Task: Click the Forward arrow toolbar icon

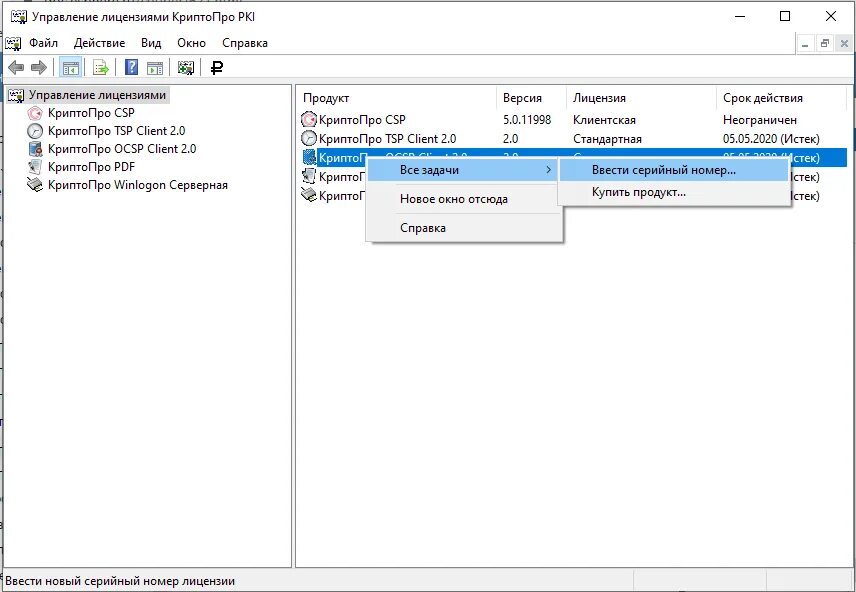Action: click(x=39, y=68)
